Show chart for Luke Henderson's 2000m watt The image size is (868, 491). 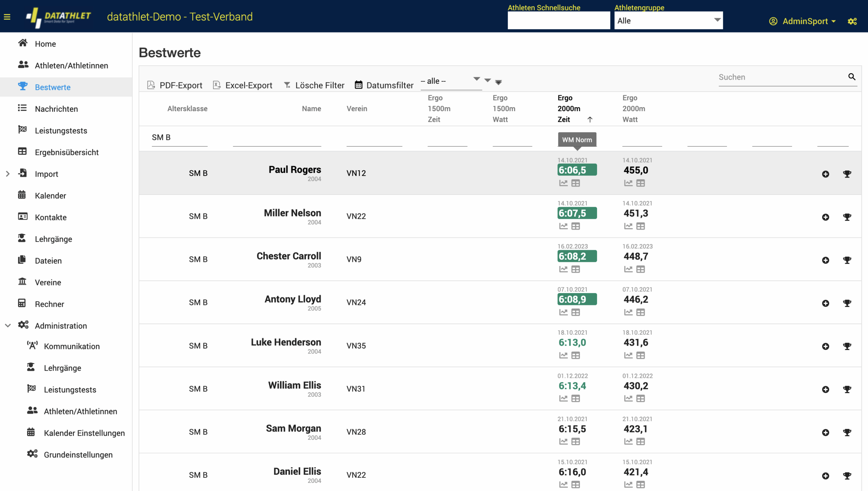click(x=628, y=355)
